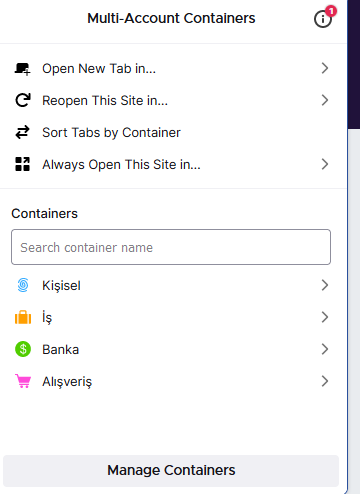Expand the Kişisel container chevron

[325, 285]
